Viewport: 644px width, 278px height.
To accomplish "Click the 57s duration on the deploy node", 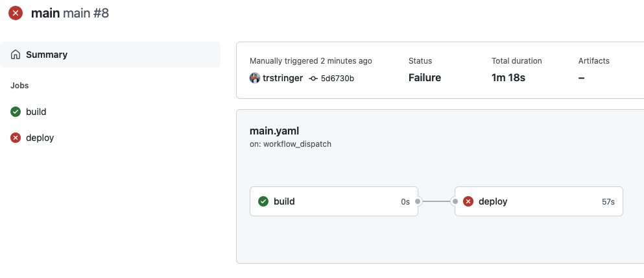I will pyautogui.click(x=608, y=202).
